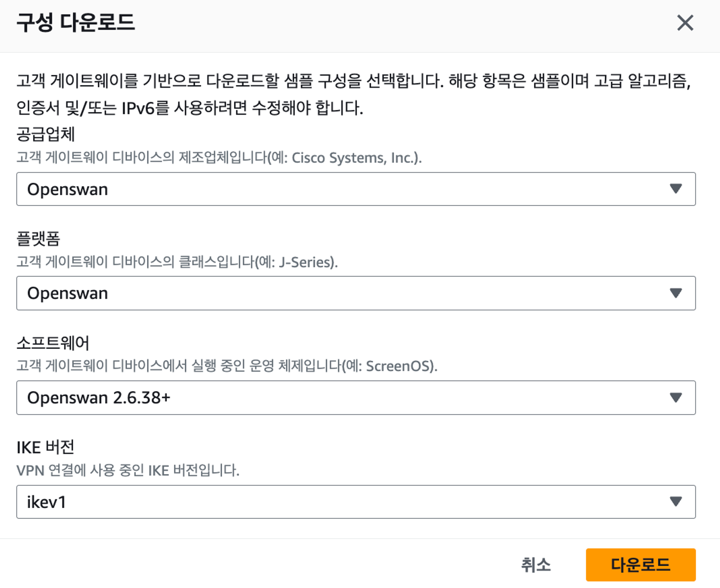This screenshot has height=588, width=720.
Task: Click the VPN 연결 IKE description text
Action: (128, 470)
